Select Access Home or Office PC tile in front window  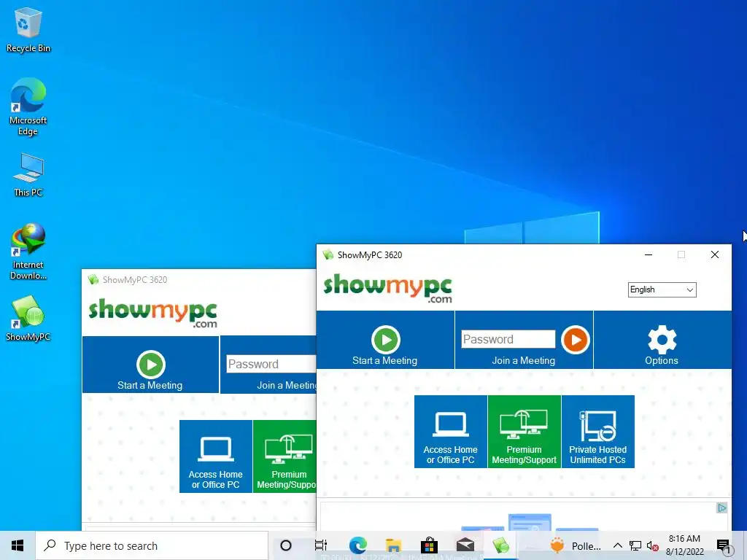451,432
